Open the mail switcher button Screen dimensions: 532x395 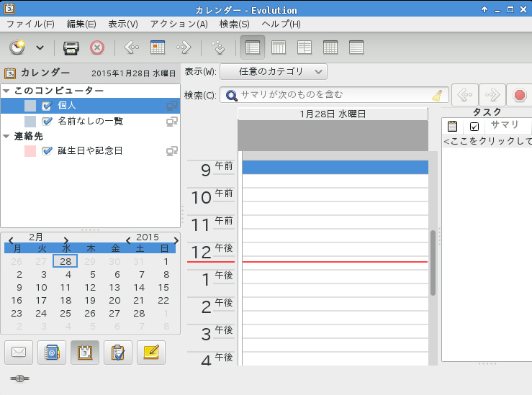[x=19, y=353]
